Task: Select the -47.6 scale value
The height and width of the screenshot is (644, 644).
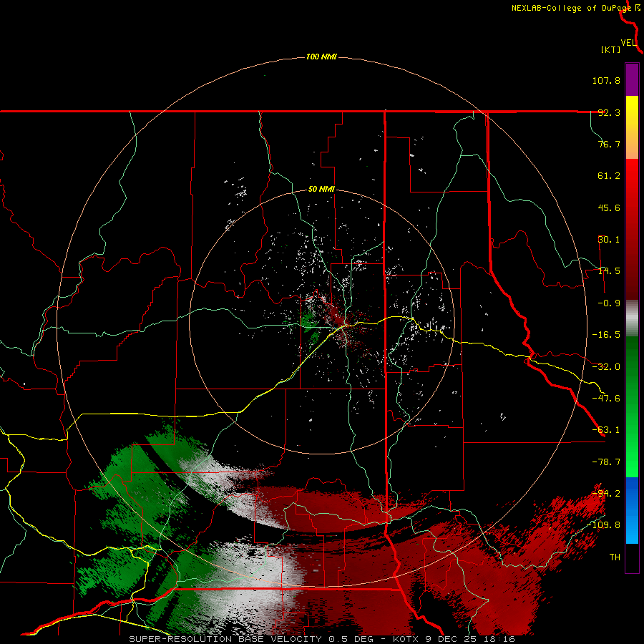Action: pos(606,399)
